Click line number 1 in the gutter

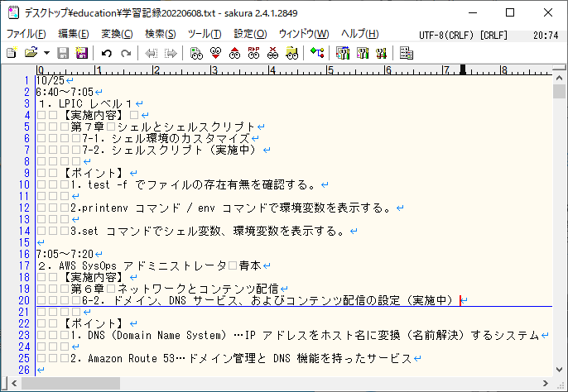(x=26, y=80)
